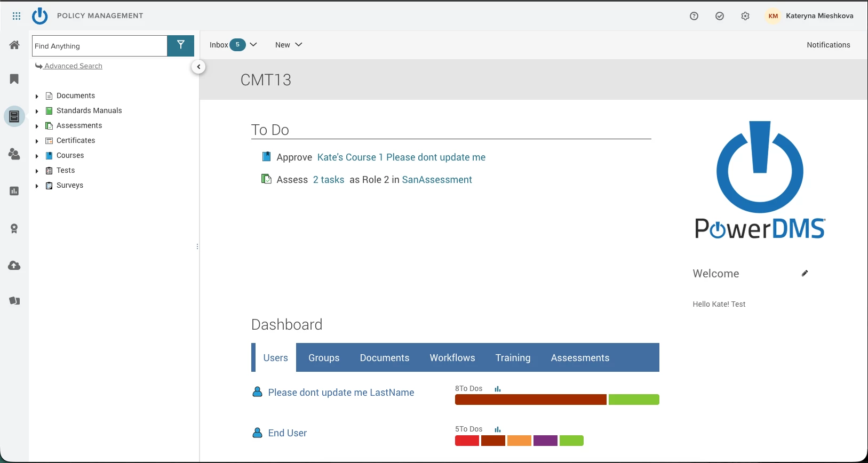868x463 pixels.
Task: Switch to the Workflows dashboard tab
Action: point(452,357)
